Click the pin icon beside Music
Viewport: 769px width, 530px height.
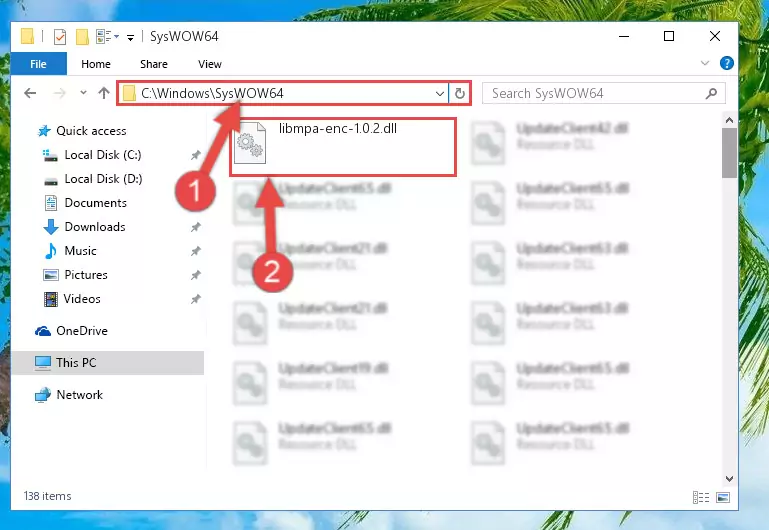196,251
